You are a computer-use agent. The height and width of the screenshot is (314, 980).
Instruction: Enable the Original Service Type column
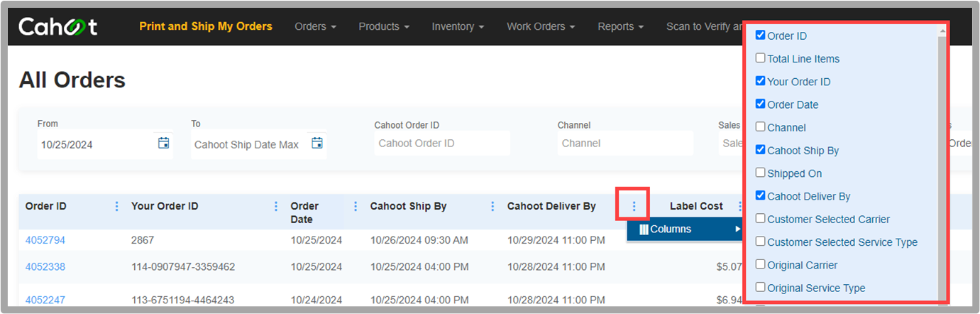tap(761, 288)
